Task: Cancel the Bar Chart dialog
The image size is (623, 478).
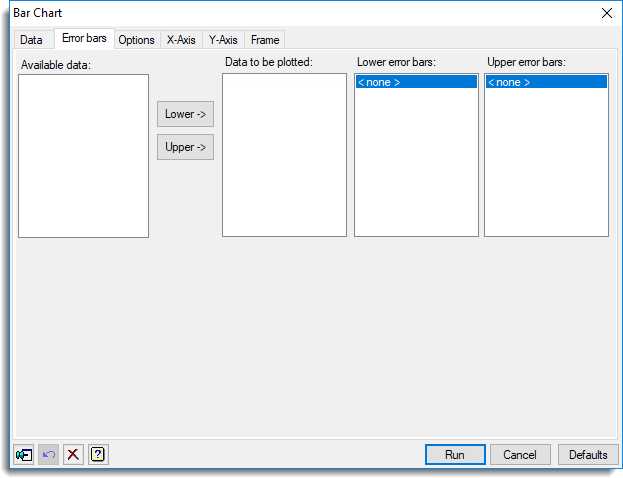Action: (520, 455)
